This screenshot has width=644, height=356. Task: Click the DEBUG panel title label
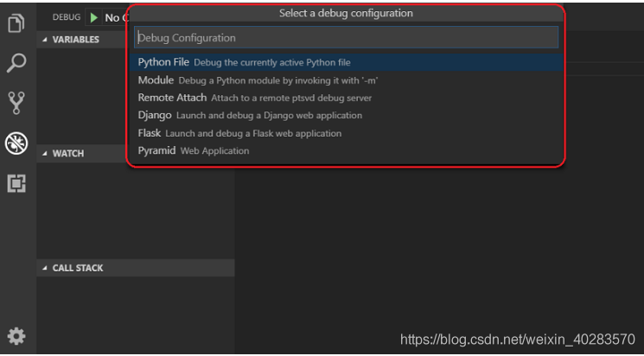[67, 17]
